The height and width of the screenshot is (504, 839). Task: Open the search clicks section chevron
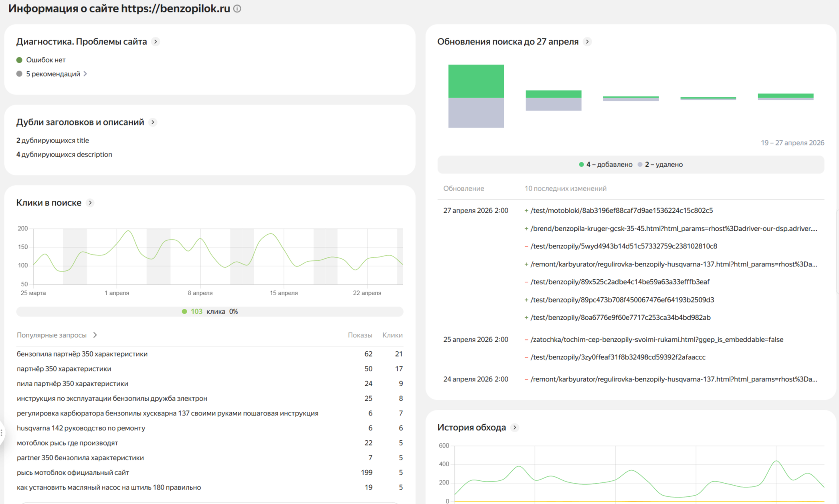point(91,203)
